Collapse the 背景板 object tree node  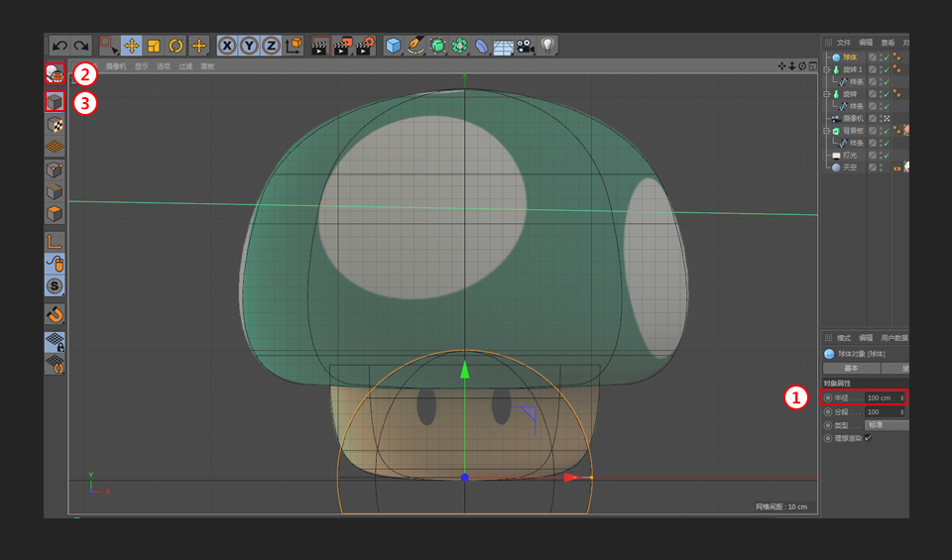pos(826,131)
